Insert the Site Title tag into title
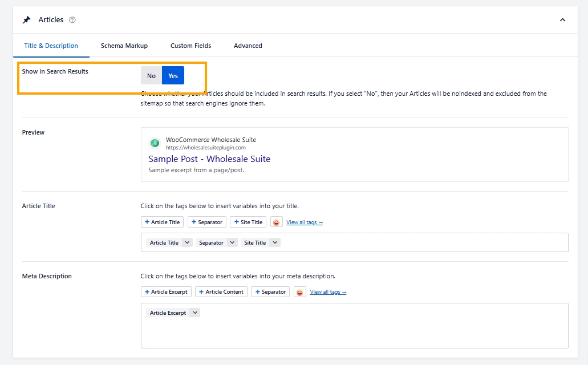This screenshot has width=588, height=365. (248, 222)
